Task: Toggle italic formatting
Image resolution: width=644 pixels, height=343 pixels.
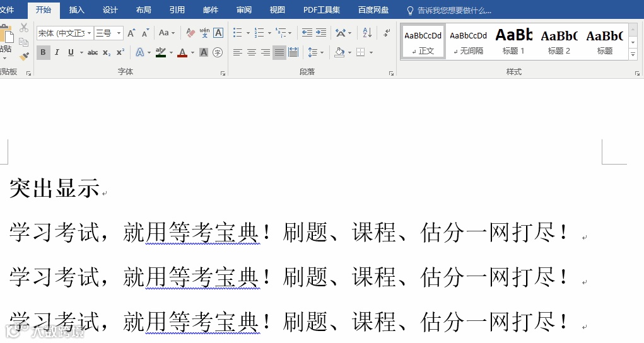Action: coord(57,52)
